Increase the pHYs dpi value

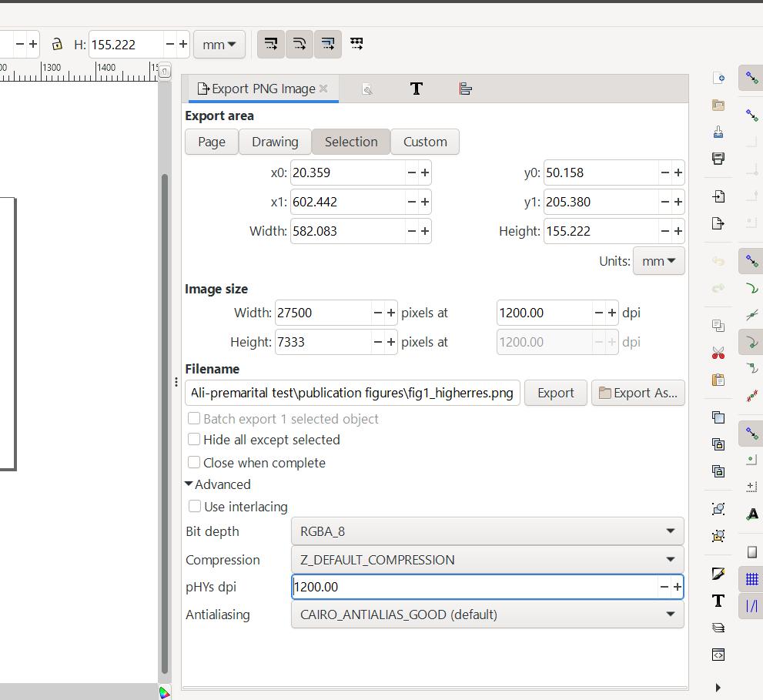pyautogui.click(x=678, y=587)
